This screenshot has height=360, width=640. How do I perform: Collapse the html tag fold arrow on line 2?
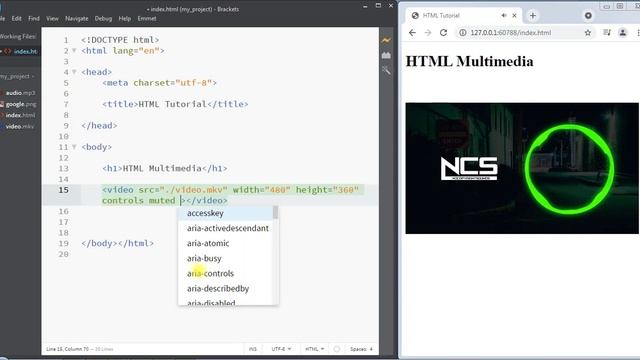[74, 51]
